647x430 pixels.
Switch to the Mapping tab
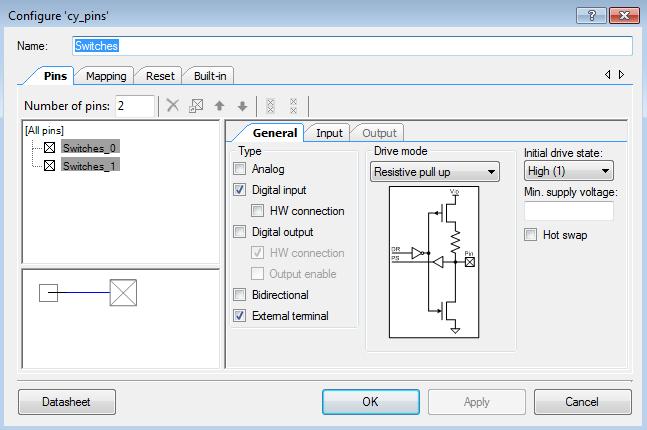[x=106, y=76]
